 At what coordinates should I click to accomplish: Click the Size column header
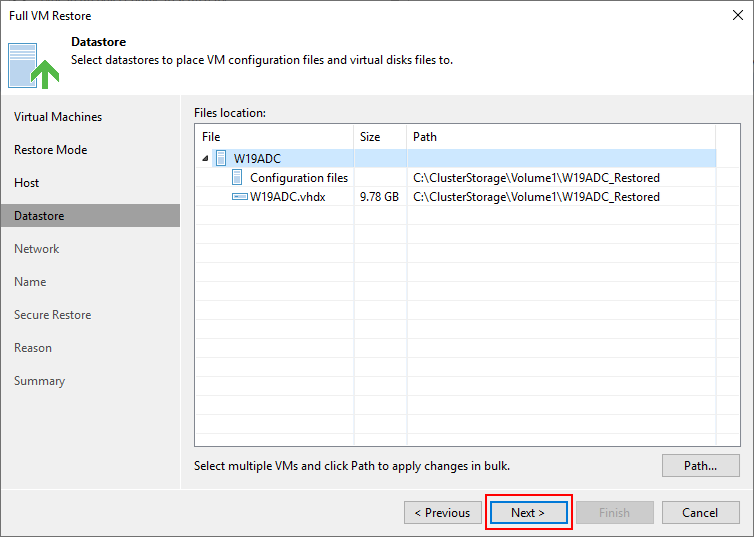coord(380,137)
